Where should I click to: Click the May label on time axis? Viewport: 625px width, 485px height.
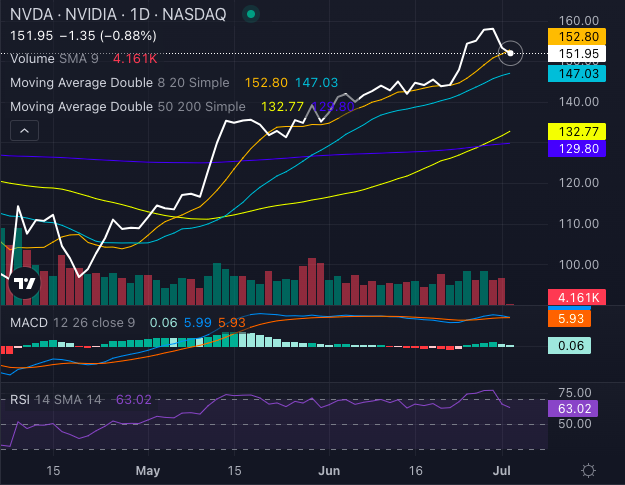coord(148,471)
